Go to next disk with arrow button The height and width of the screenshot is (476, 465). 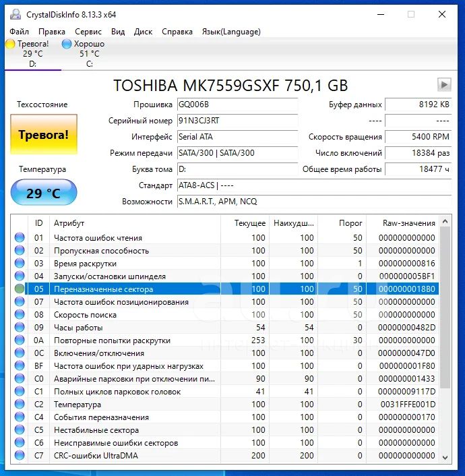[x=444, y=85]
